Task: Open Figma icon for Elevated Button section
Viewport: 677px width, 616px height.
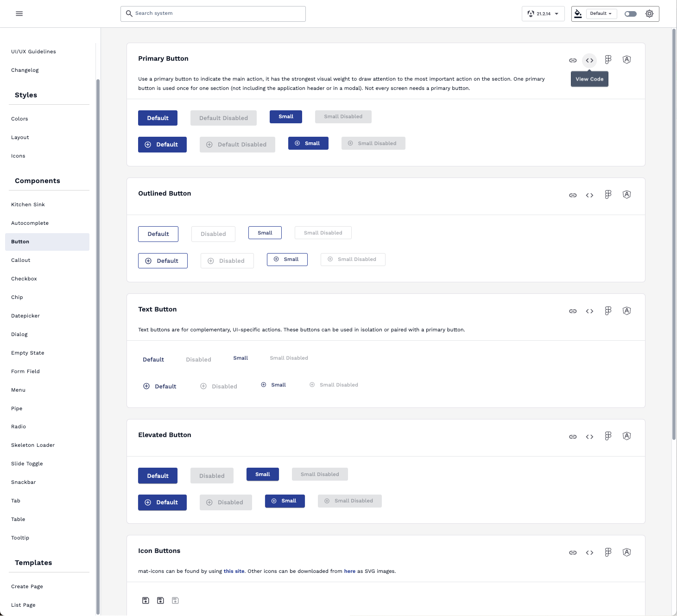Action: 608,436
